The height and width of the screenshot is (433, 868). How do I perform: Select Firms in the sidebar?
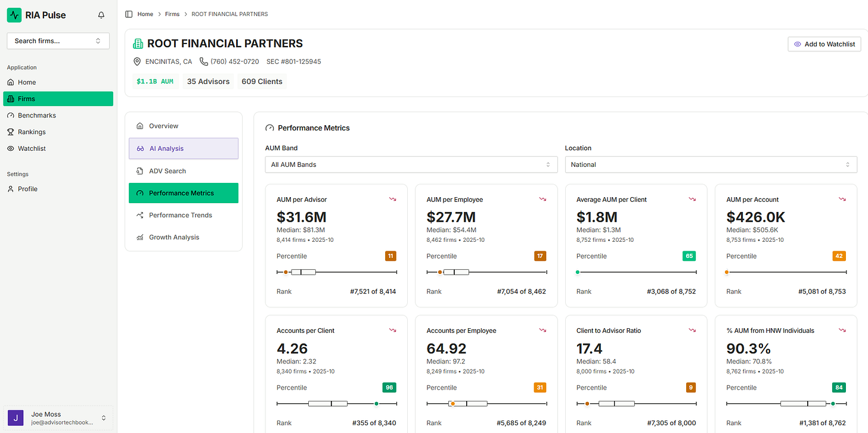click(58, 99)
